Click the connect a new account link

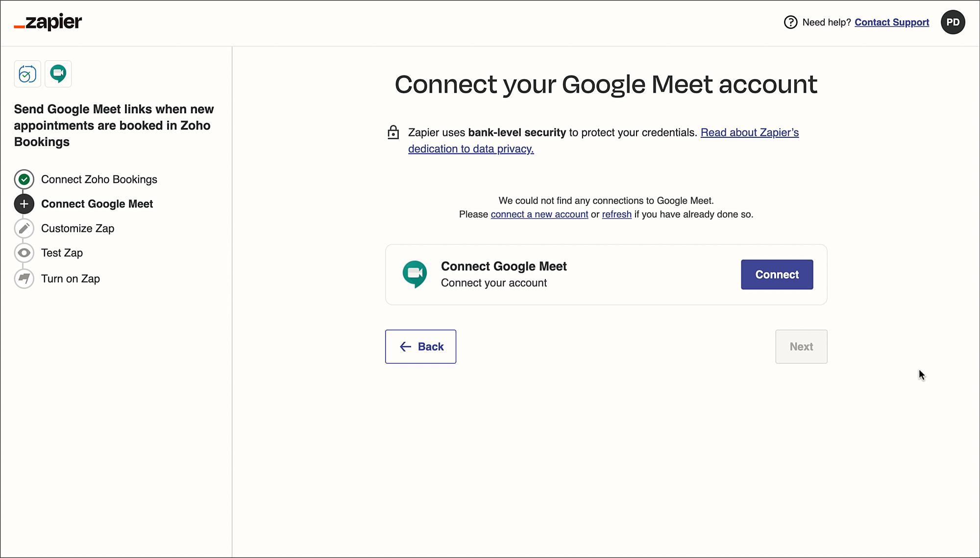coord(539,214)
